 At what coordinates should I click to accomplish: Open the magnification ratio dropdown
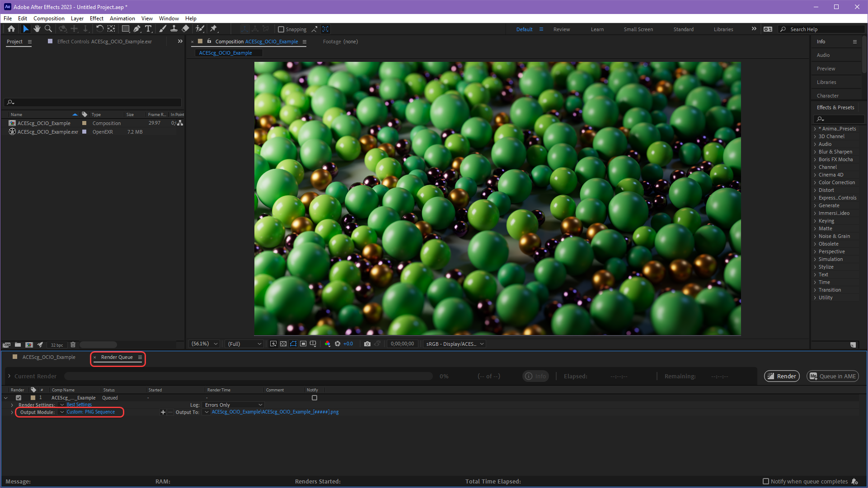point(205,344)
